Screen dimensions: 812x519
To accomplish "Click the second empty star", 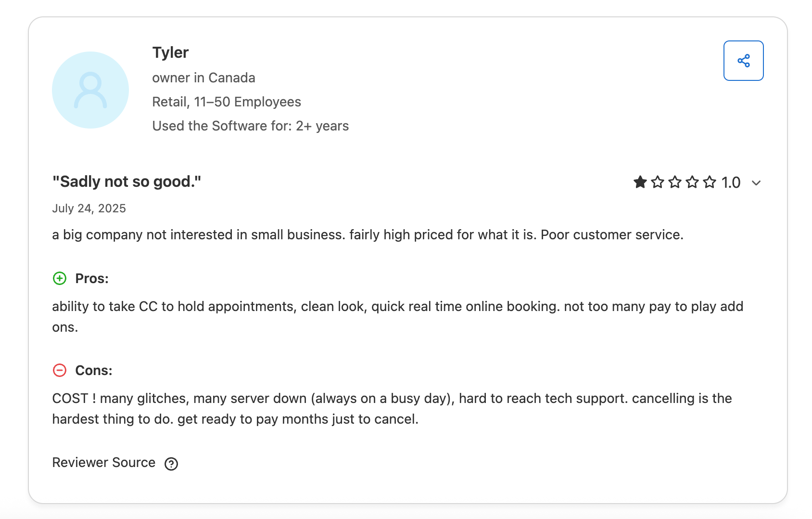I will pyautogui.click(x=657, y=182).
